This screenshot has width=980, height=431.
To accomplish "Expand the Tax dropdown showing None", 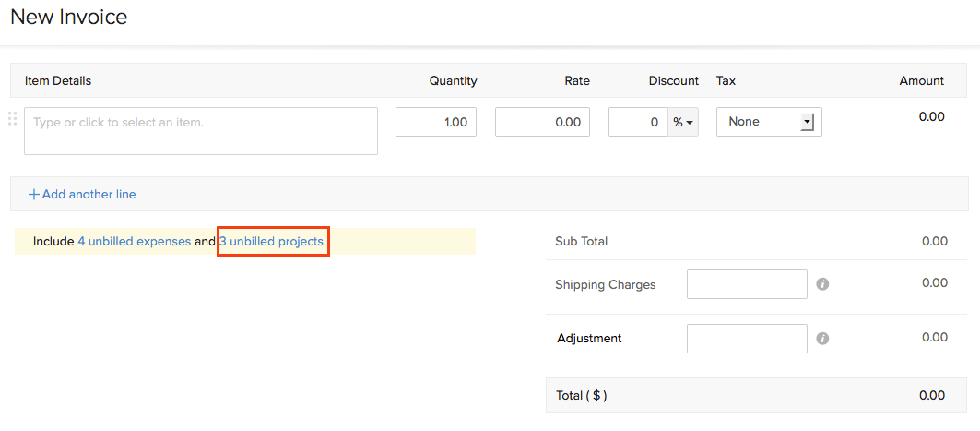I will 769,122.
